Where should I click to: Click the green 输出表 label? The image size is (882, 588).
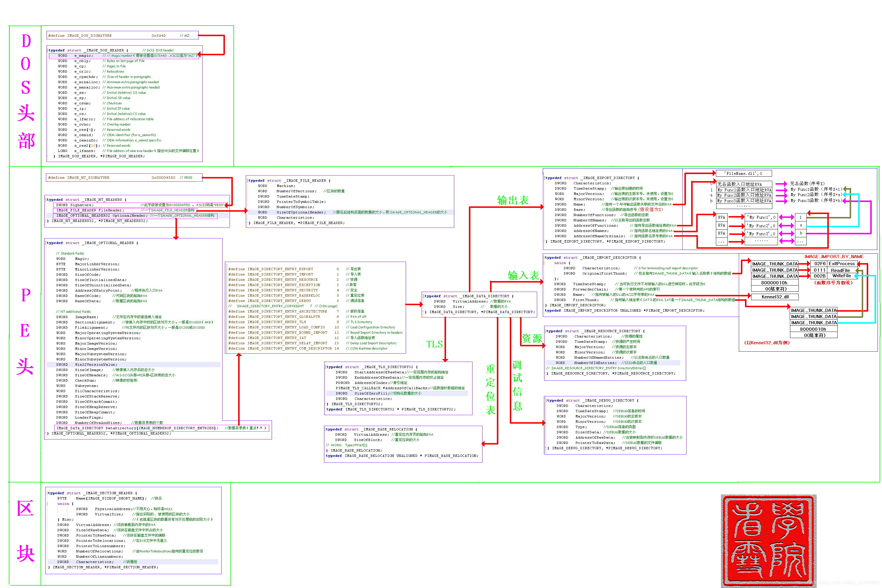(513, 200)
